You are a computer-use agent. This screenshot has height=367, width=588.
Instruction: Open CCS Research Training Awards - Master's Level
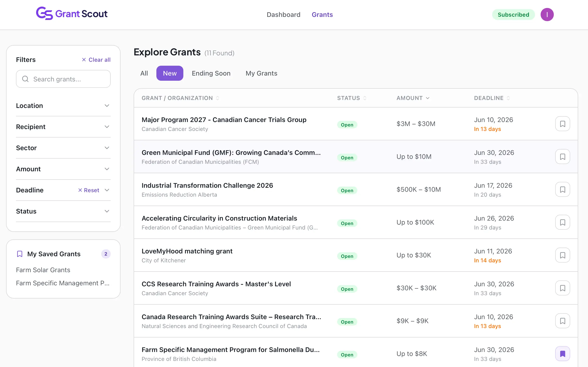click(x=216, y=284)
